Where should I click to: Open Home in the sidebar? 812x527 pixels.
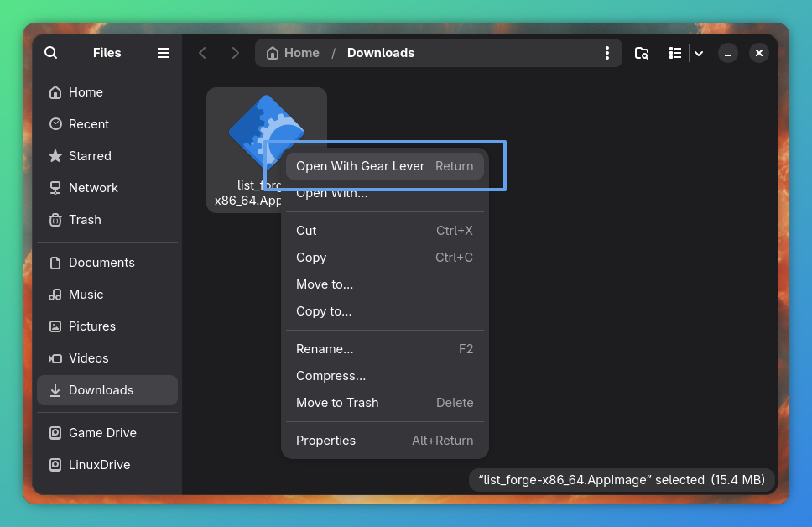[x=107, y=92]
